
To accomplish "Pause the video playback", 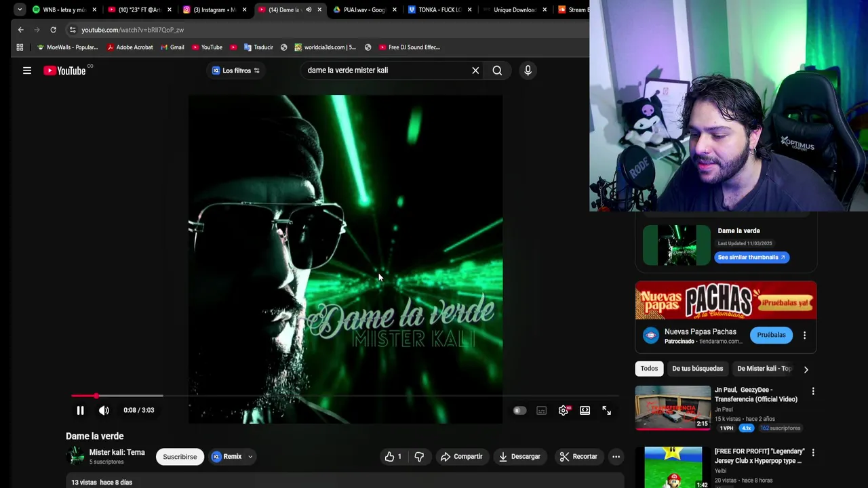I will pyautogui.click(x=80, y=410).
